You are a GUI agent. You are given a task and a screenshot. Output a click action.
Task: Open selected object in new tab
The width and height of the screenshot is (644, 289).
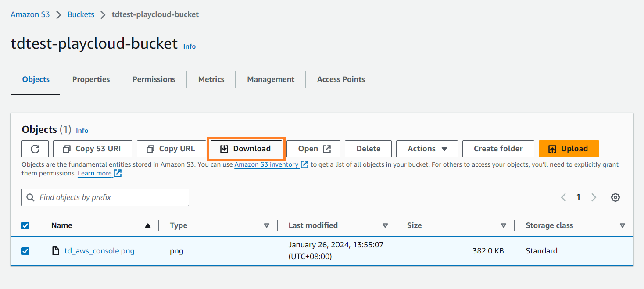coord(314,149)
